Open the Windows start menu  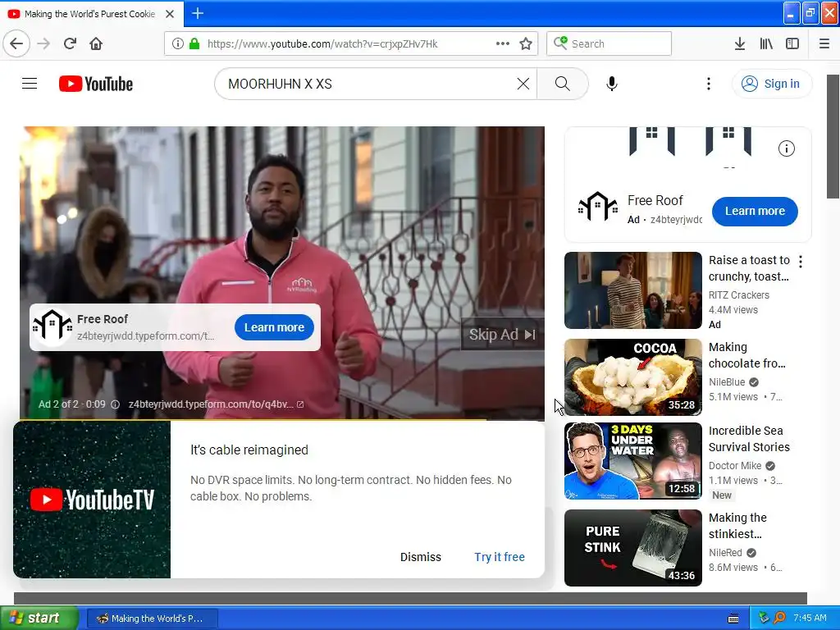[39, 619]
